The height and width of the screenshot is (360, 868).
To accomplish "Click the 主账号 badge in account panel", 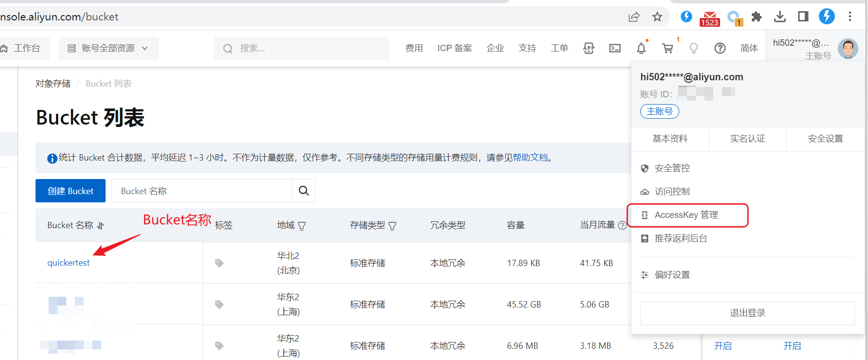I will point(660,111).
